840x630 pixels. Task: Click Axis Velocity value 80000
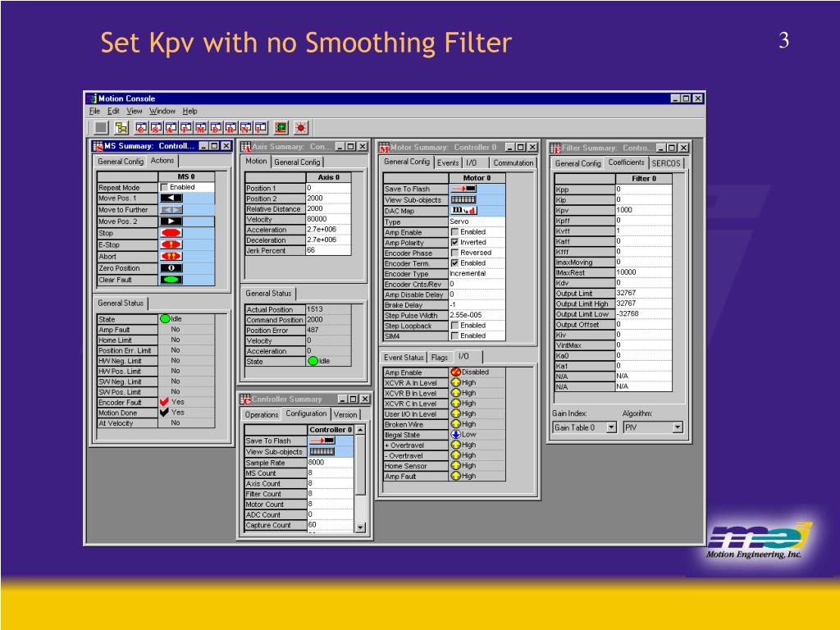click(328, 219)
